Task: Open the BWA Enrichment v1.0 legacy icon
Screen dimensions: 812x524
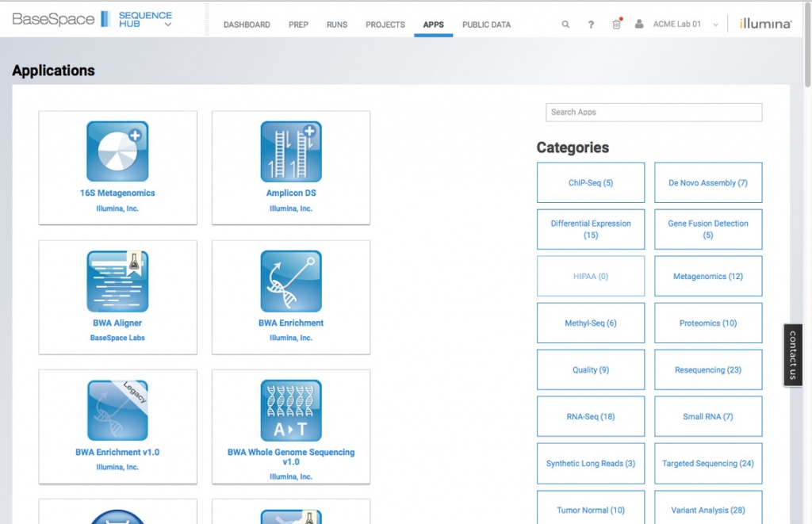Action: pos(117,411)
